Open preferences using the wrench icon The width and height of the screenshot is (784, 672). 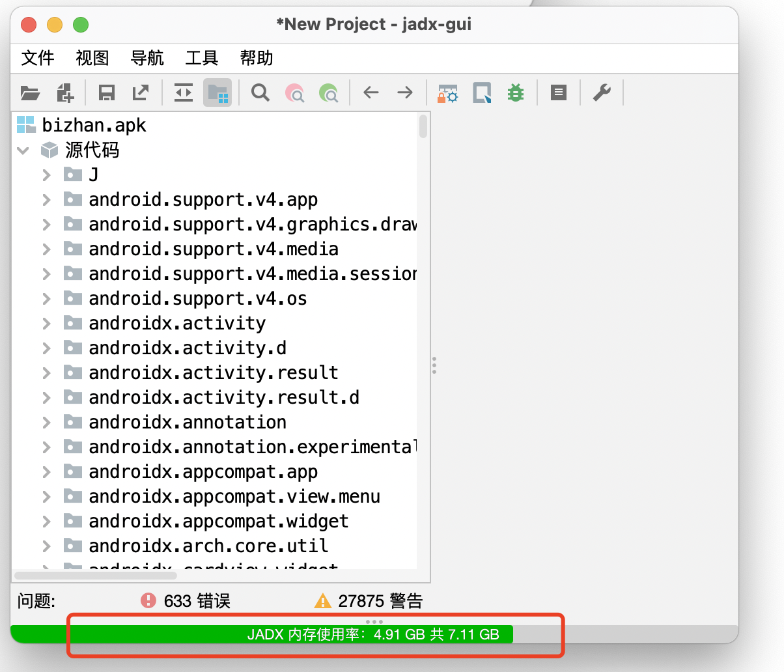602,92
